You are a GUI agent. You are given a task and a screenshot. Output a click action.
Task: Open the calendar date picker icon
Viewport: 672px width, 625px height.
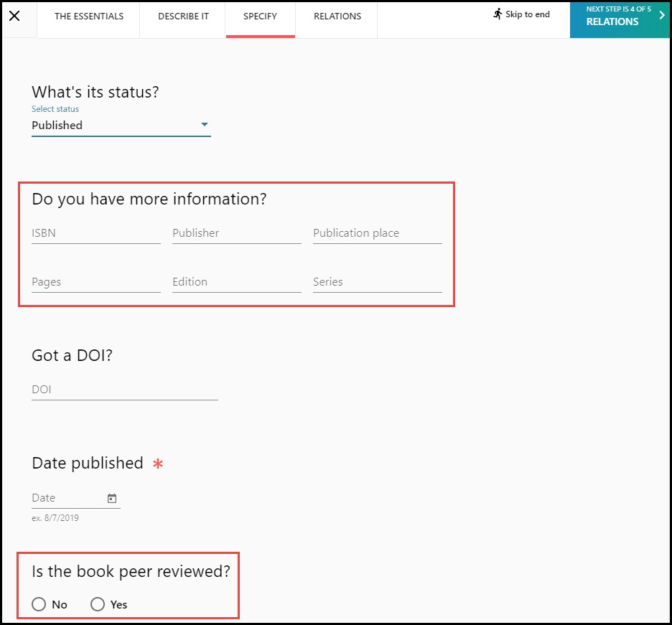(112, 498)
